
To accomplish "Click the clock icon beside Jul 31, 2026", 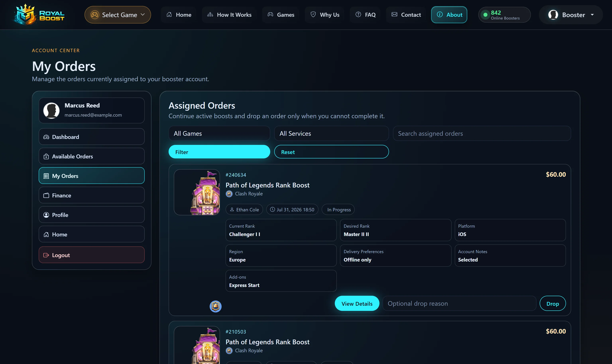I will pos(272,210).
